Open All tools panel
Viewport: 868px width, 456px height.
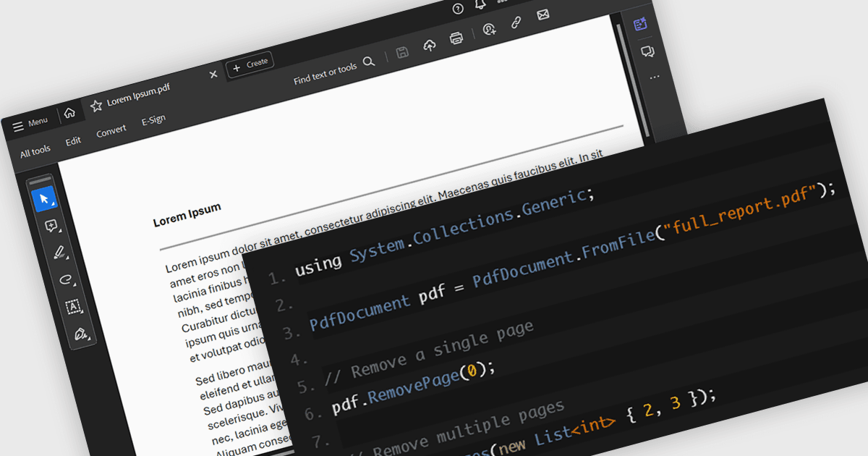point(35,152)
